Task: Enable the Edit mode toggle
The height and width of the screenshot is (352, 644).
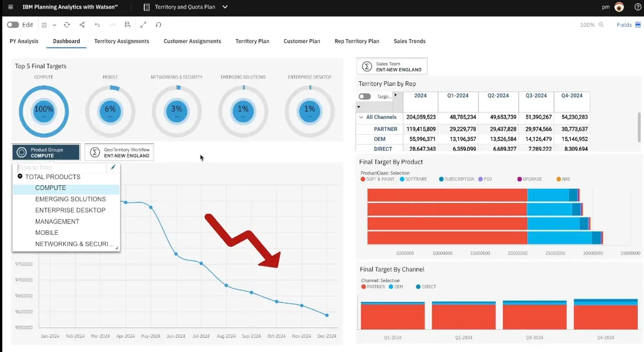Action: pyautogui.click(x=14, y=24)
